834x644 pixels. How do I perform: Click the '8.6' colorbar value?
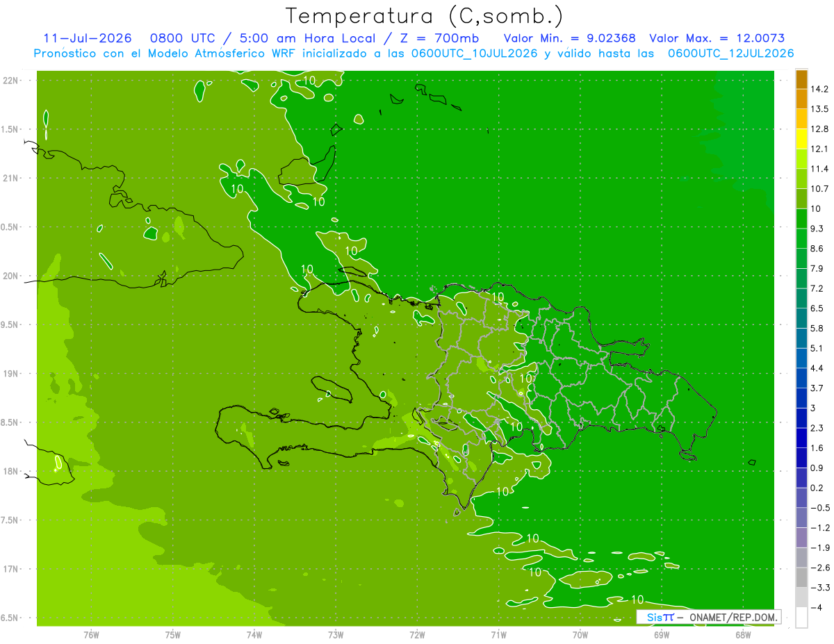tap(818, 248)
